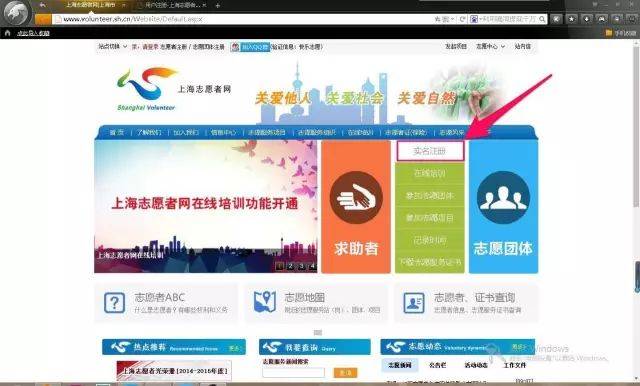Click the 上海志愿者光荣册 banner image
This screenshot has height=386, width=640.
click(174, 371)
